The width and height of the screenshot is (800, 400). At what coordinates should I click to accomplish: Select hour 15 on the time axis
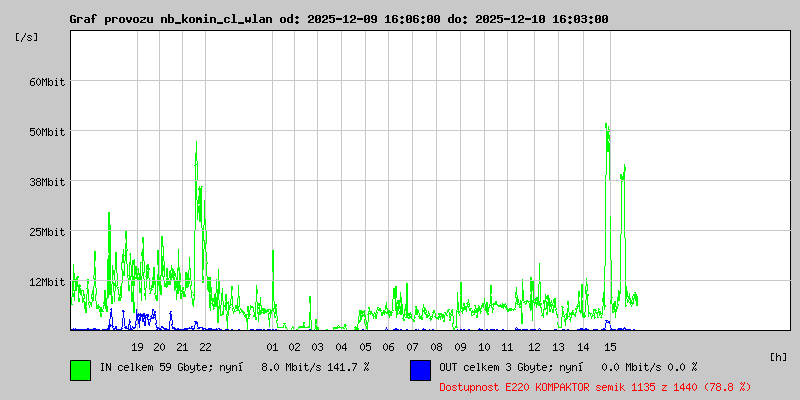pos(610,347)
